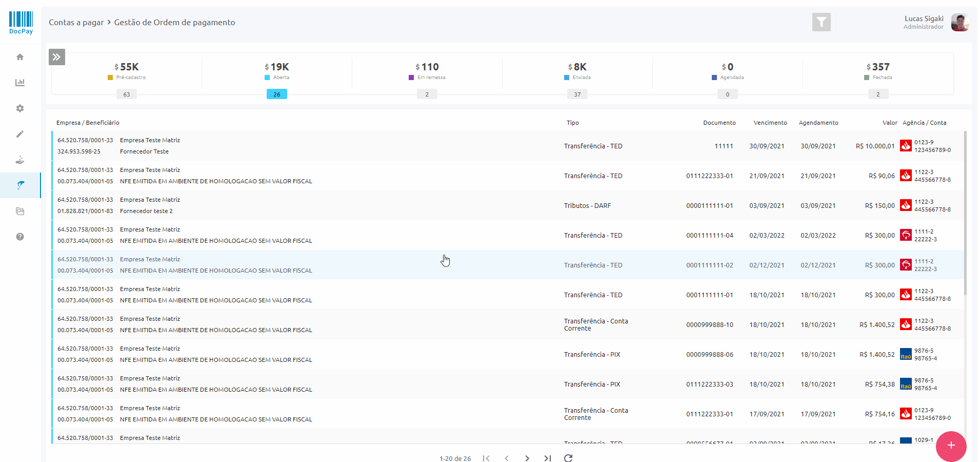The height and width of the screenshot is (462, 980).
Task: Click the Bradesco bank icon on the 02/12/2021 row
Action: click(x=906, y=265)
